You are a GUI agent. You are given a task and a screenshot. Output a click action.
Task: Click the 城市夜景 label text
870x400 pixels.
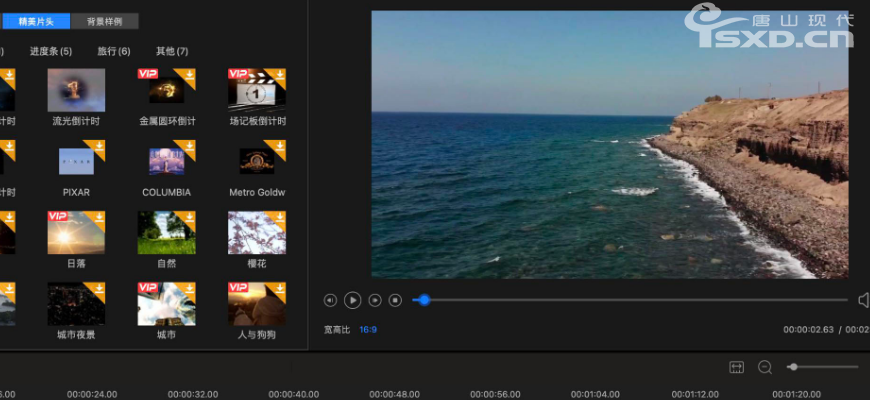[x=76, y=335]
